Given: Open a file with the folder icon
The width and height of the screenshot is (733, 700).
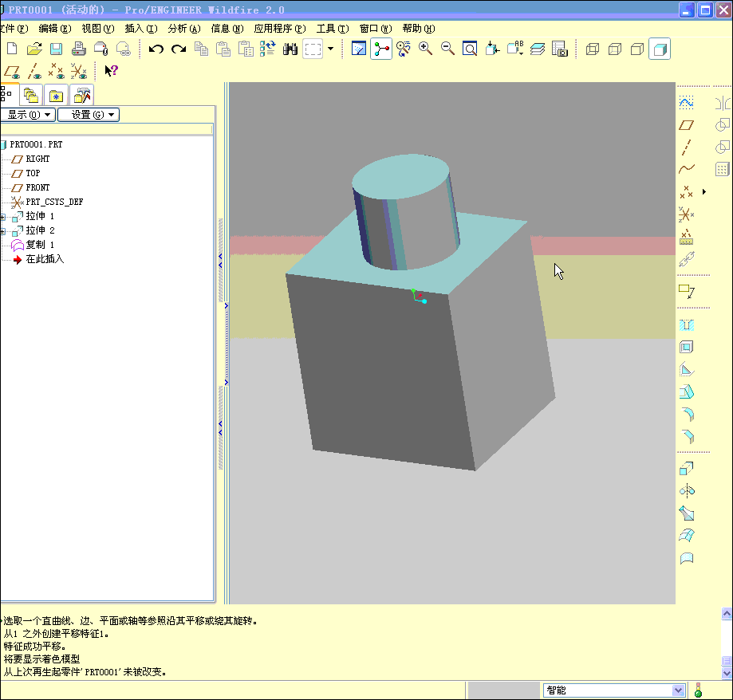Looking at the screenshot, I should [x=34, y=49].
